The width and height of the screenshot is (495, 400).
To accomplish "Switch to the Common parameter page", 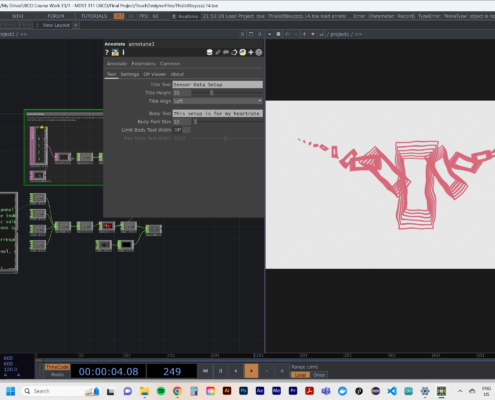I will (170, 64).
